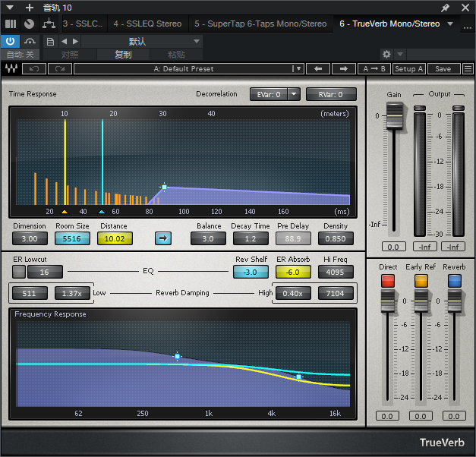Click the Room Size 5516 field
The image size is (476, 457).
[72, 238]
